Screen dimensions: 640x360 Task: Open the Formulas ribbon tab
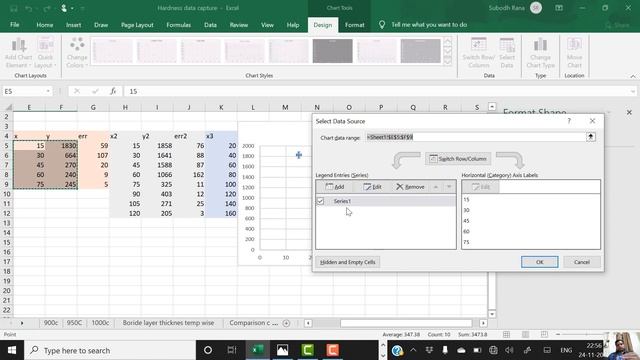click(x=178, y=25)
